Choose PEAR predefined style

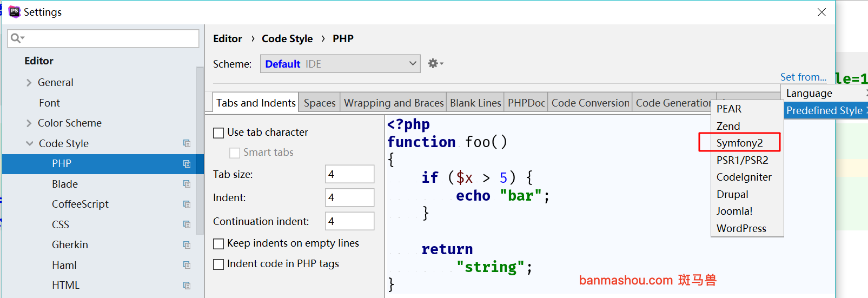(x=747, y=109)
